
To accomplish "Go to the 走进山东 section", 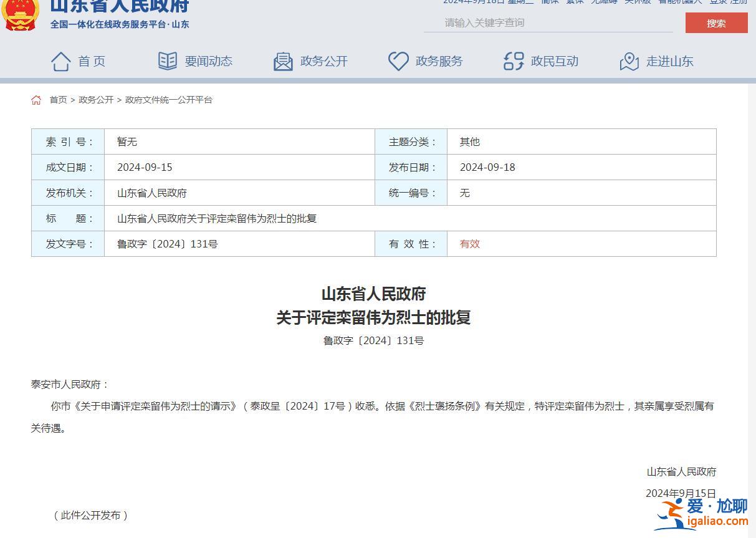I will pos(669,61).
